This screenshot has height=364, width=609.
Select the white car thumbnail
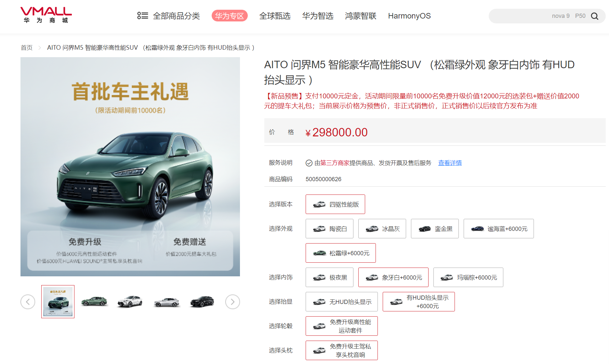[130, 302]
